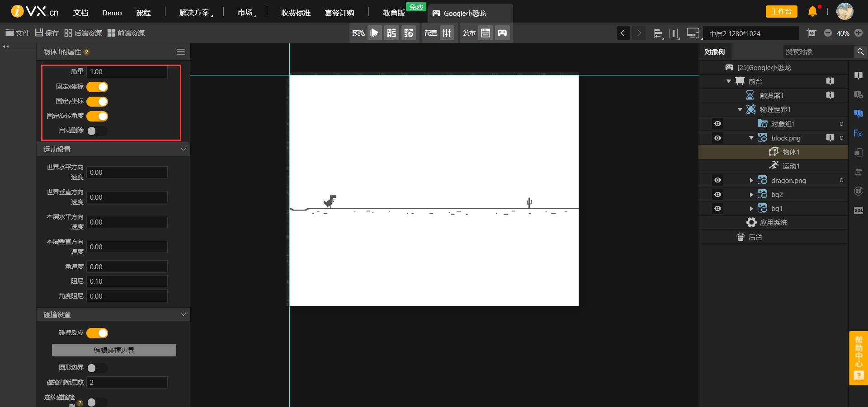Collapse the 运动设置 section
The width and height of the screenshot is (868, 407).
[183, 149]
